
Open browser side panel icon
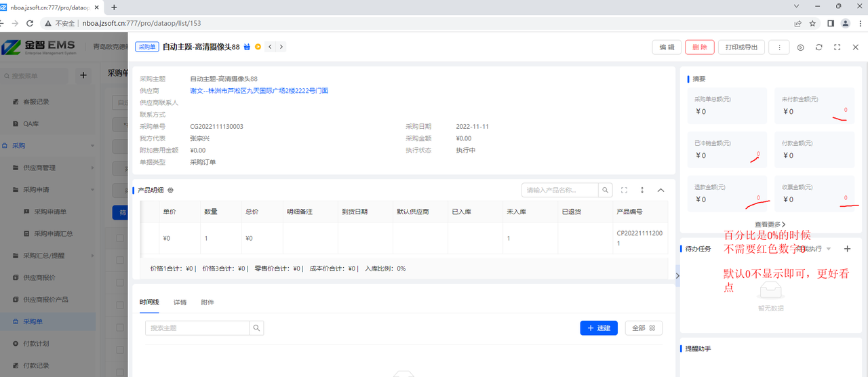[831, 23]
